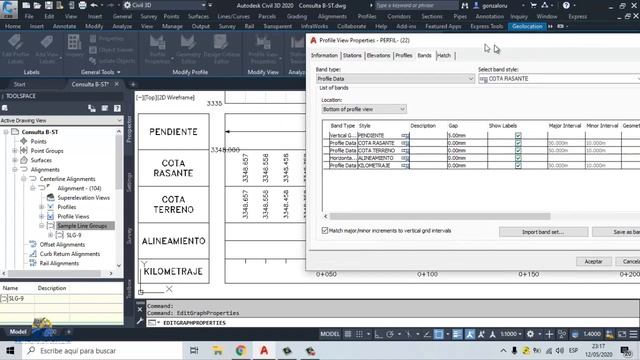Screen dimensions: 640x360
Task: Click the band style icon beside COTA RASANTE combo
Action: click(x=483, y=79)
